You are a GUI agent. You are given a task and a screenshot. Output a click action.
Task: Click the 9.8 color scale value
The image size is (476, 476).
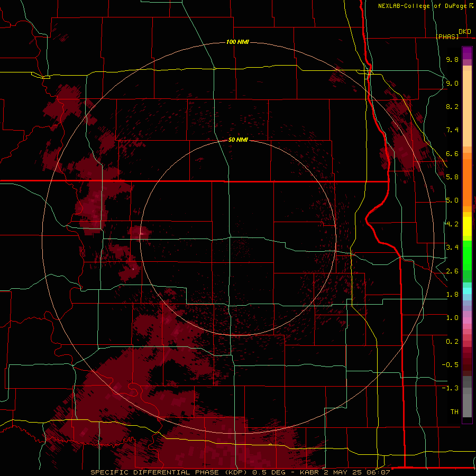(x=452, y=59)
